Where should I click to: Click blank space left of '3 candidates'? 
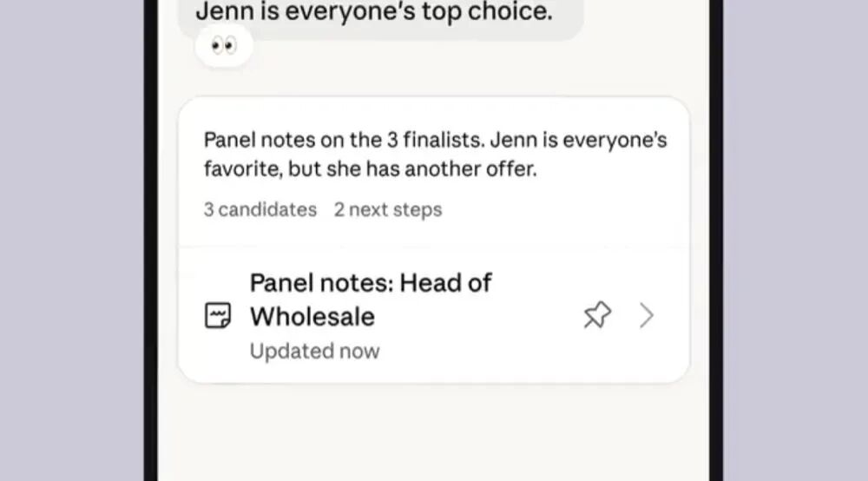191,210
